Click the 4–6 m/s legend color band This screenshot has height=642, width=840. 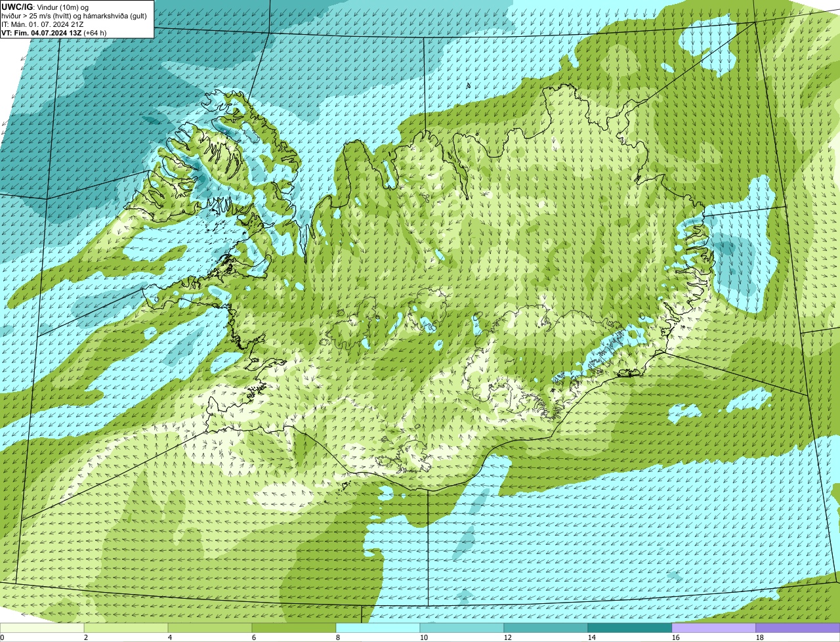click(210, 628)
